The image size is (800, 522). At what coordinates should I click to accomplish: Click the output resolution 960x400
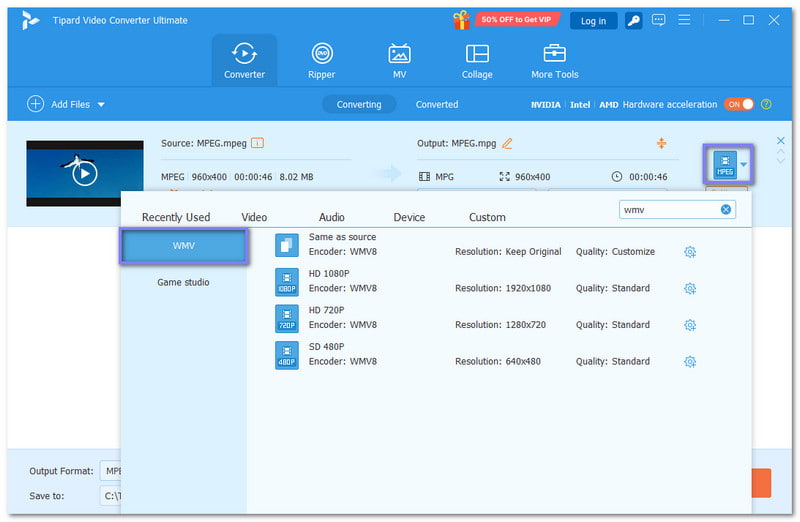tap(532, 177)
